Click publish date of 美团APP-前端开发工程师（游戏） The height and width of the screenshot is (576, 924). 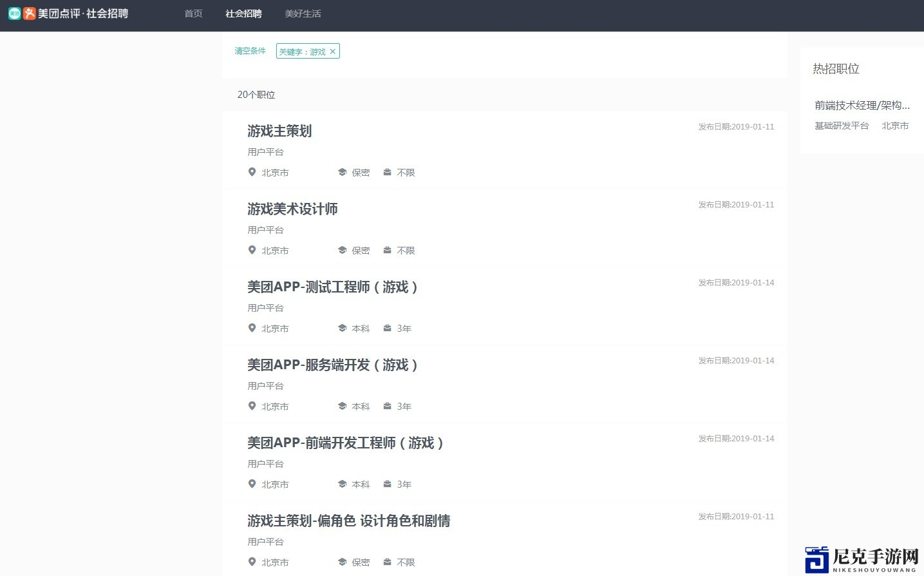coord(736,439)
